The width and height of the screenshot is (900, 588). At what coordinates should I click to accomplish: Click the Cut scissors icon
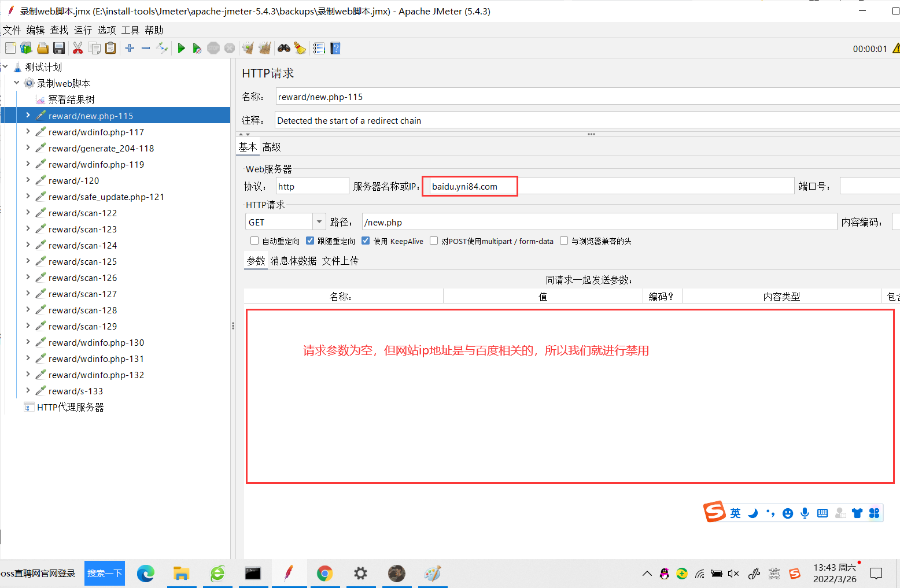pos(78,48)
